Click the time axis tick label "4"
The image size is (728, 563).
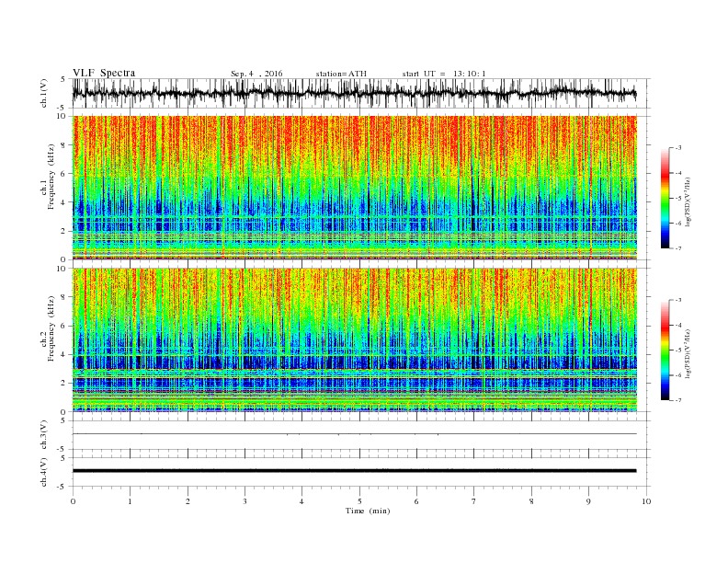point(301,501)
